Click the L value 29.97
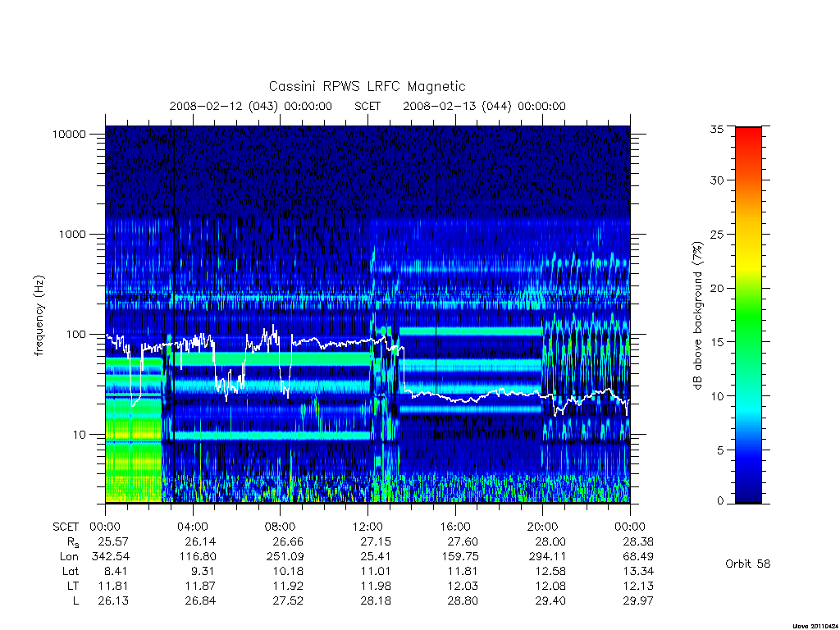 [638, 600]
